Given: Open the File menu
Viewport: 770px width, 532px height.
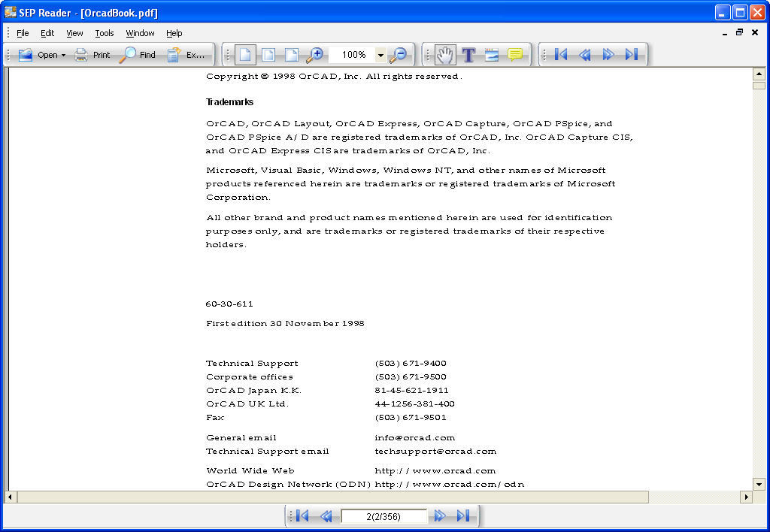Looking at the screenshot, I should pyautogui.click(x=23, y=33).
